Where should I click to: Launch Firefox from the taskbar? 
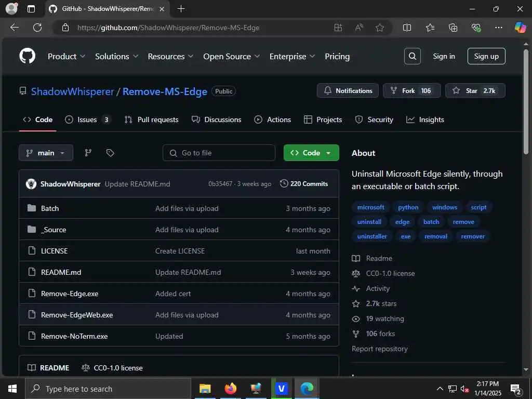point(230,389)
